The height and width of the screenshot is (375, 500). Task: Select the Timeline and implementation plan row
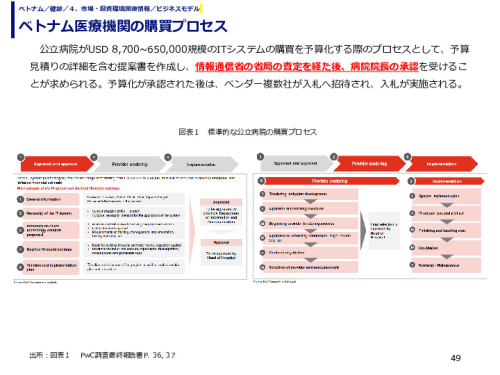coord(48,267)
